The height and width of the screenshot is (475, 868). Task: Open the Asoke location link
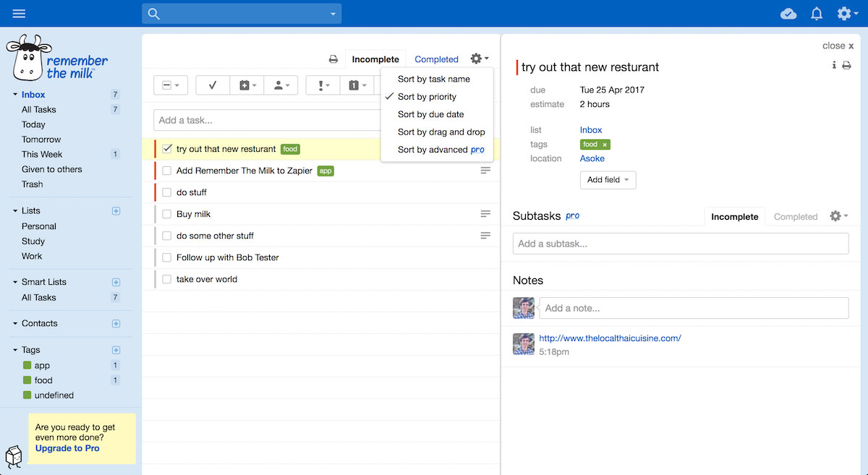pyautogui.click(x=592, y=158)
